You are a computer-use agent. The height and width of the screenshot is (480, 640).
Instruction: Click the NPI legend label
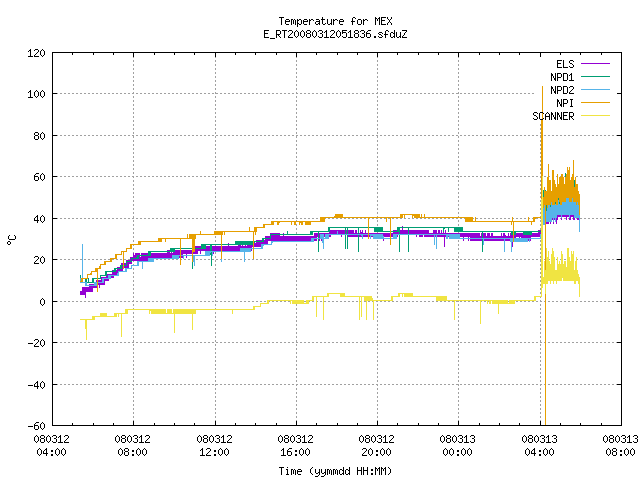[x=565, y=103]
